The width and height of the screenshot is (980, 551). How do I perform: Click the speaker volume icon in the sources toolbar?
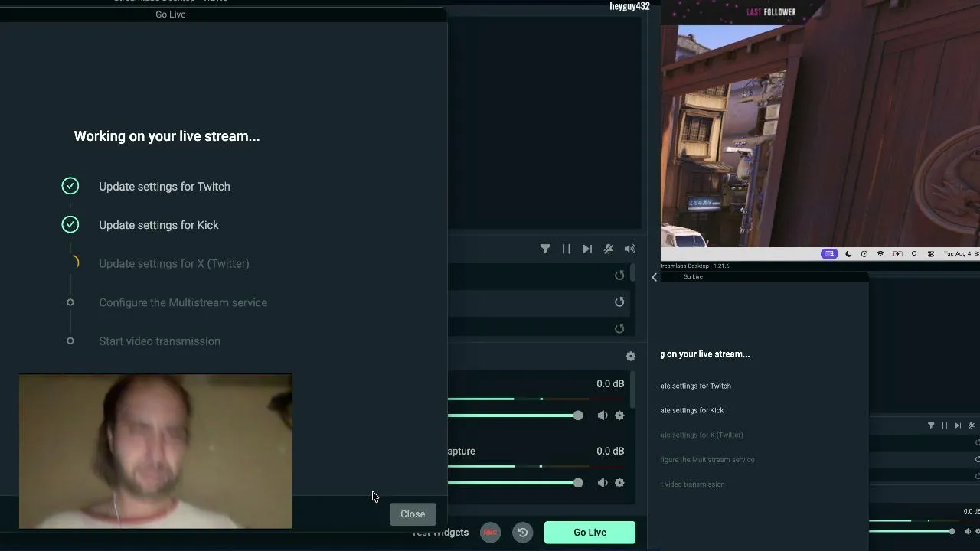pyautogui.click(x=630, y=249)
